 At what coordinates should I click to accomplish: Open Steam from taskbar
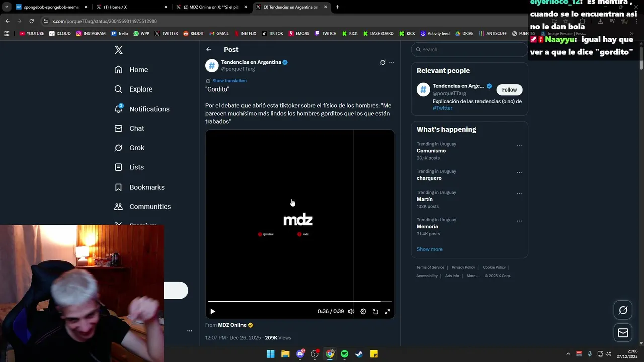(359, 354)
